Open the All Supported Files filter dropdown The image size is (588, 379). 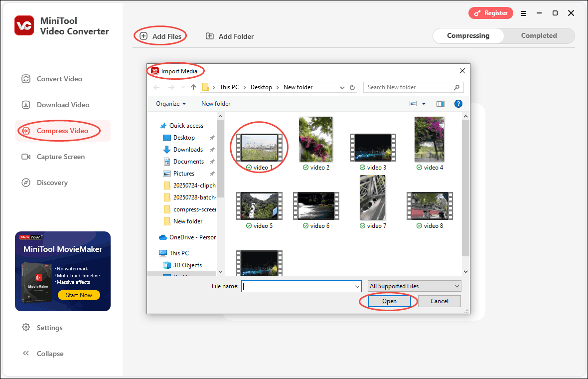click(x=415, y=286)
